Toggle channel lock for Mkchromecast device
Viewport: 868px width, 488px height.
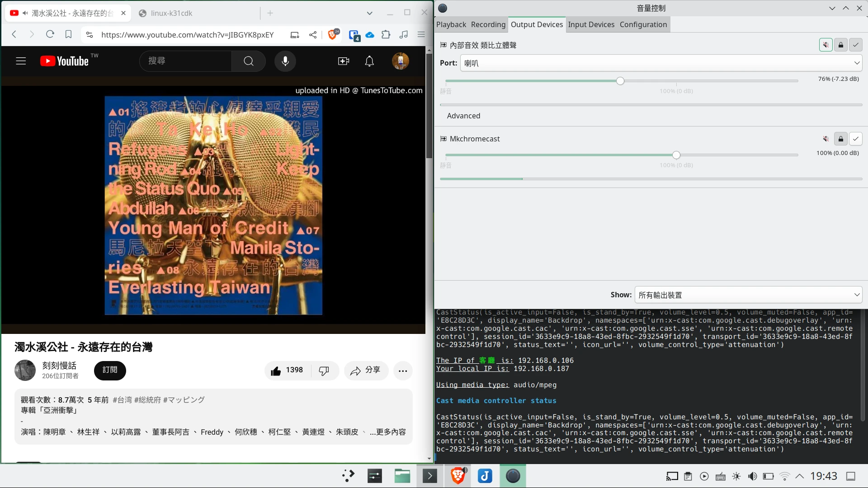[840, 139]
